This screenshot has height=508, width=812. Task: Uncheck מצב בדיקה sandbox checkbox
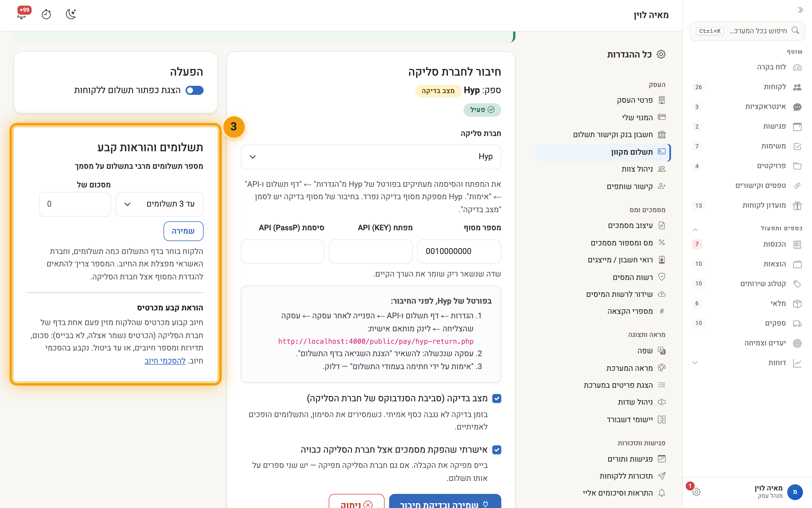497,398
